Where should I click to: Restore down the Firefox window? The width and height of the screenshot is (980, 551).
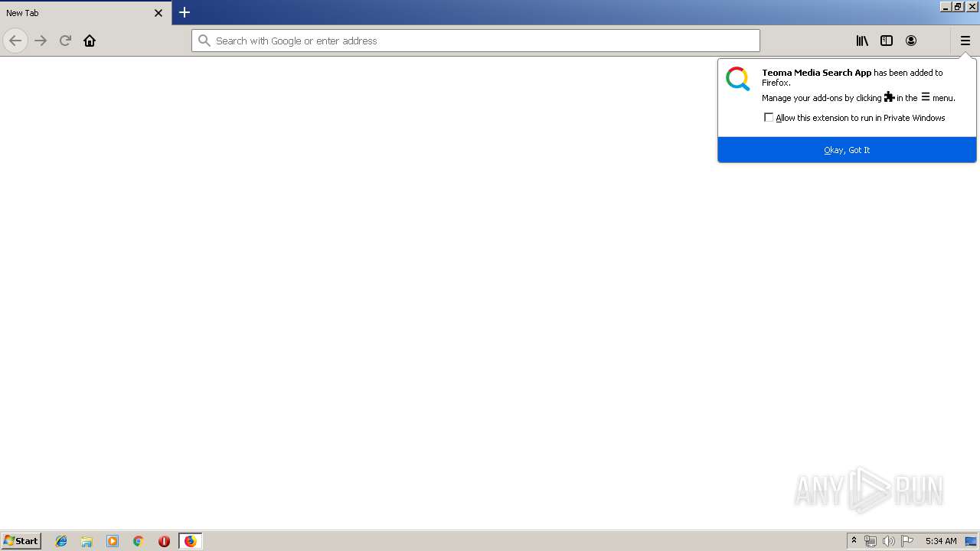tap(959, 6)
